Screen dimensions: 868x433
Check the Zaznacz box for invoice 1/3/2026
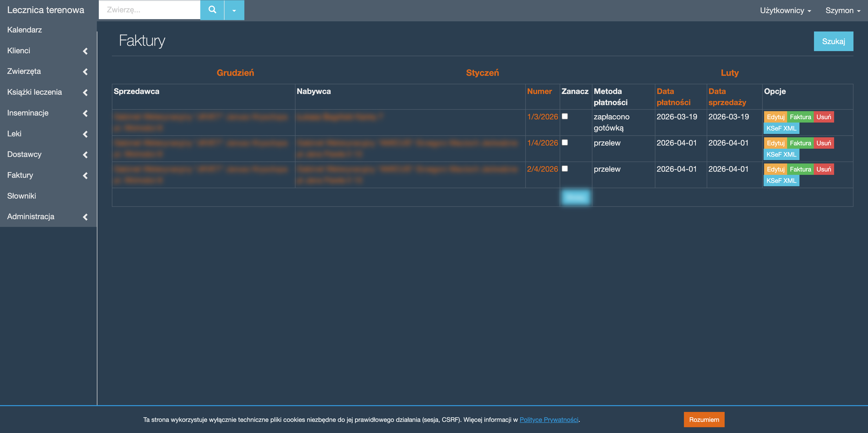(565, 116)
